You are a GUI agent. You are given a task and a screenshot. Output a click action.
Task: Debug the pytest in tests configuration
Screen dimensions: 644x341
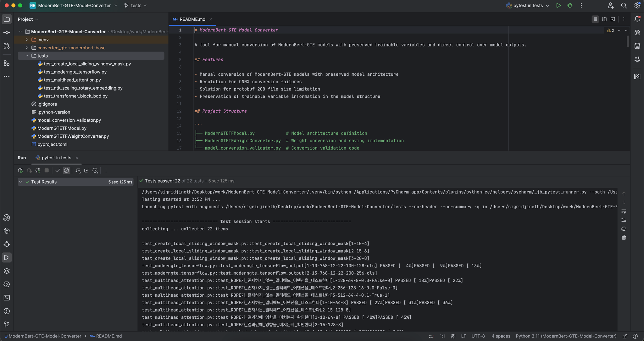570,6
